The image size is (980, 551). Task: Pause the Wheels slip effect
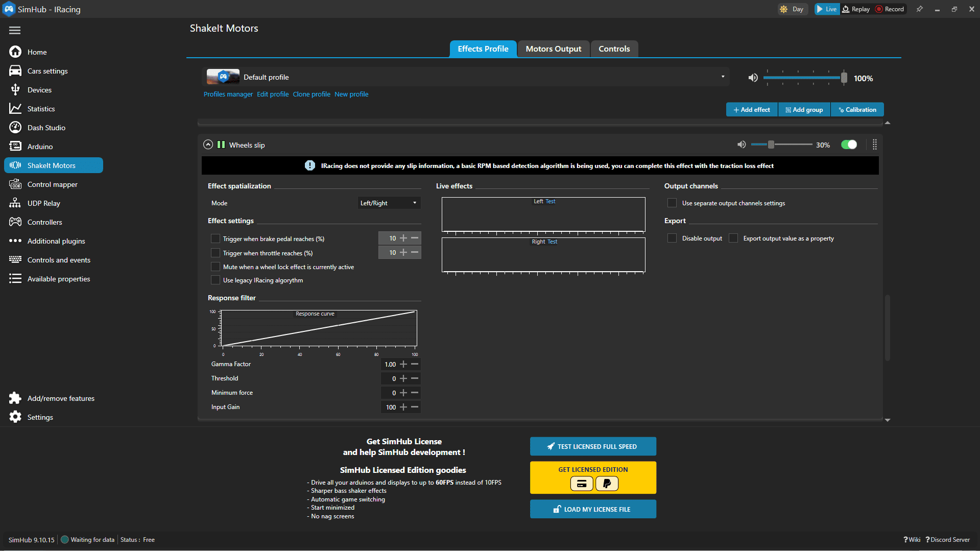pos(221,145)
